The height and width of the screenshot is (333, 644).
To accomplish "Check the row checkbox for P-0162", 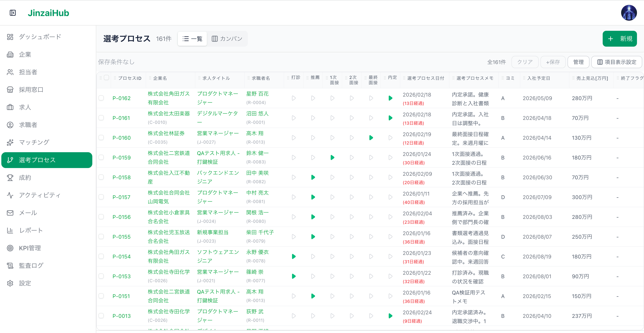I will (x=101, y=98).
